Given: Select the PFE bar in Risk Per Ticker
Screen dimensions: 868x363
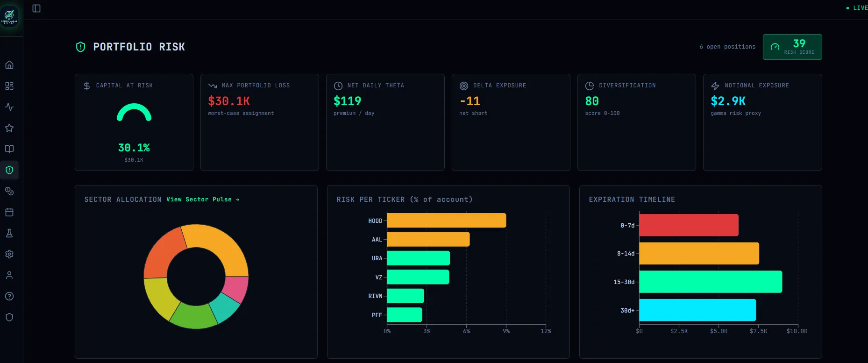Looking at the screenshot, I should point(405,315).
